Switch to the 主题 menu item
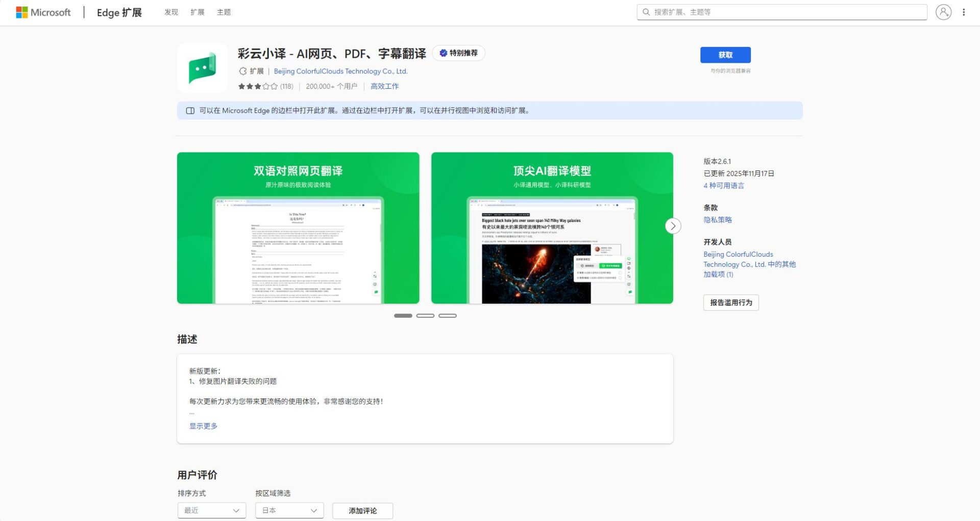 [x=224, y=12]
